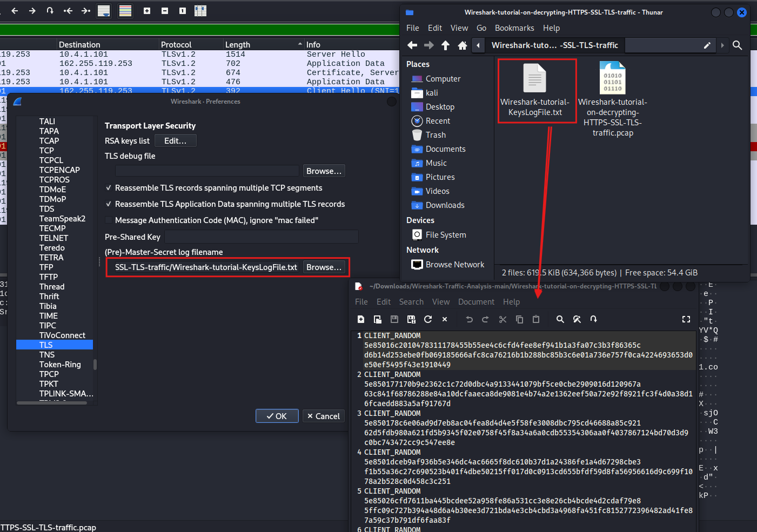Go forward in Wireshark packet history
This screenshot has height=532, width=757.
pos(32,11)
